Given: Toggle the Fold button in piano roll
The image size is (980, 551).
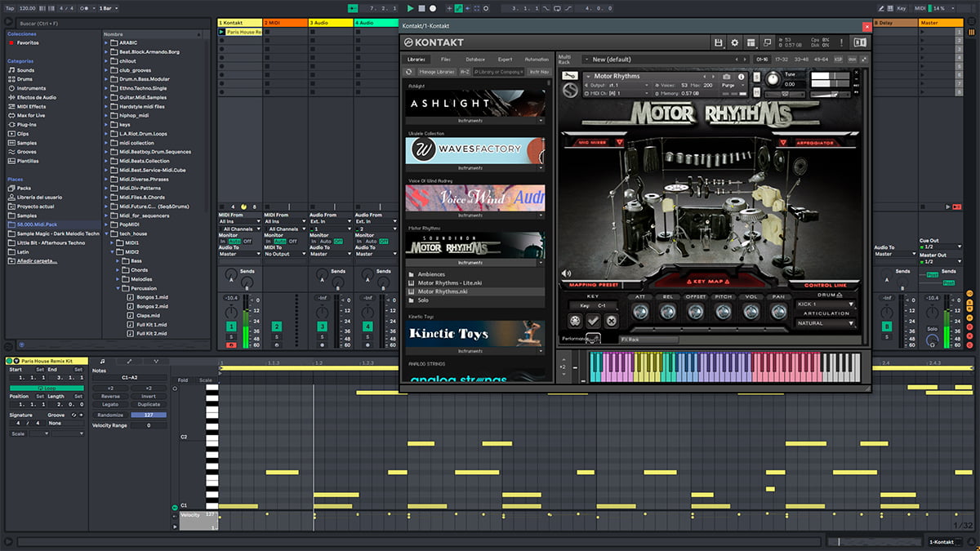Looking at the screenshot, I should [183, 380].
